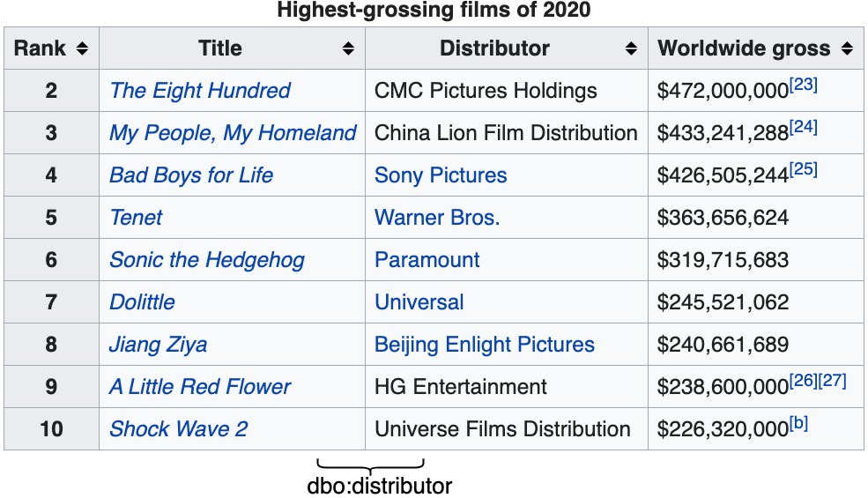The height and width of the screenshot is (498, 868).
Task: Open My People, My Homeland link
Action: (x=233, y=133)
